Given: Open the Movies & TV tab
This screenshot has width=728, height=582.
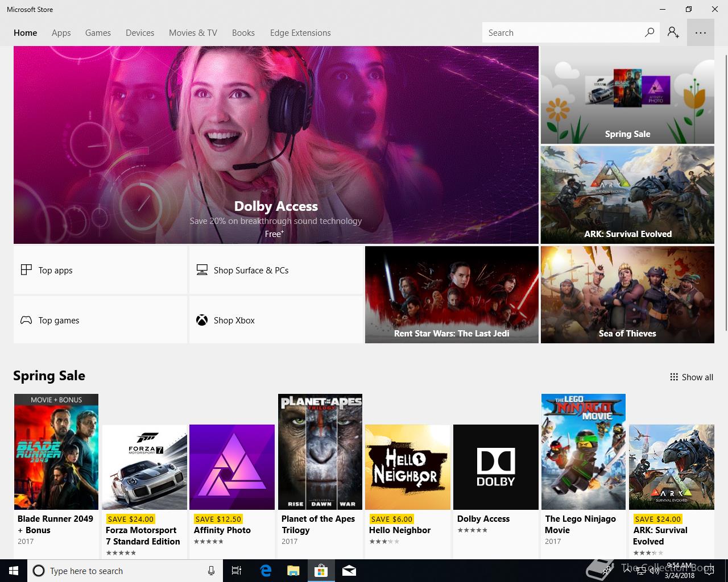Looking at the screenshot, I should [x=193, y=33].
